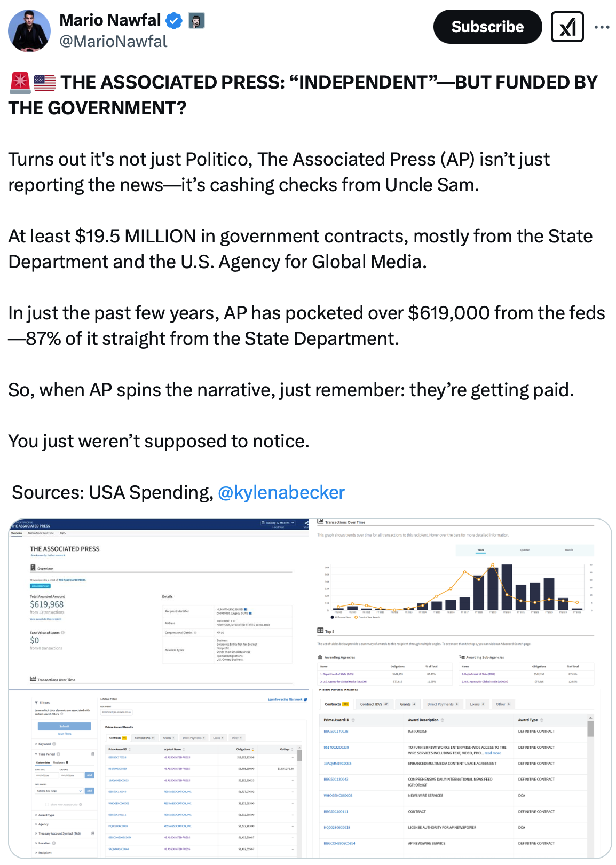Image resolution: width=616 pixels, height=865 pixels.
Task: Click the US flag emoji
Action: point(44,83)
